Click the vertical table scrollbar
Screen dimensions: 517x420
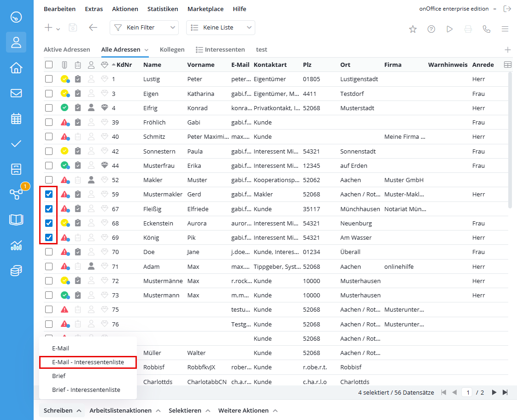coord(510,140)
